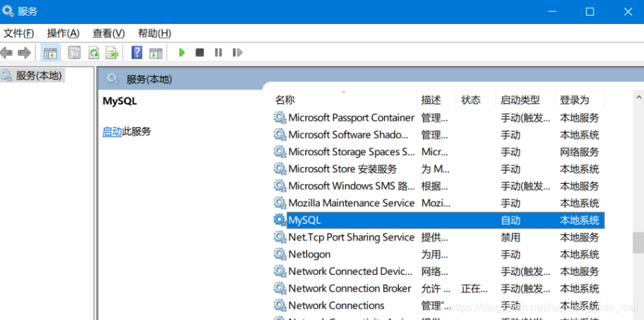Viewport: 644px width, 320px height.
Task: Click the Back arrow in the toolbar
Action: pyautogui.click(x=7, y=53)
